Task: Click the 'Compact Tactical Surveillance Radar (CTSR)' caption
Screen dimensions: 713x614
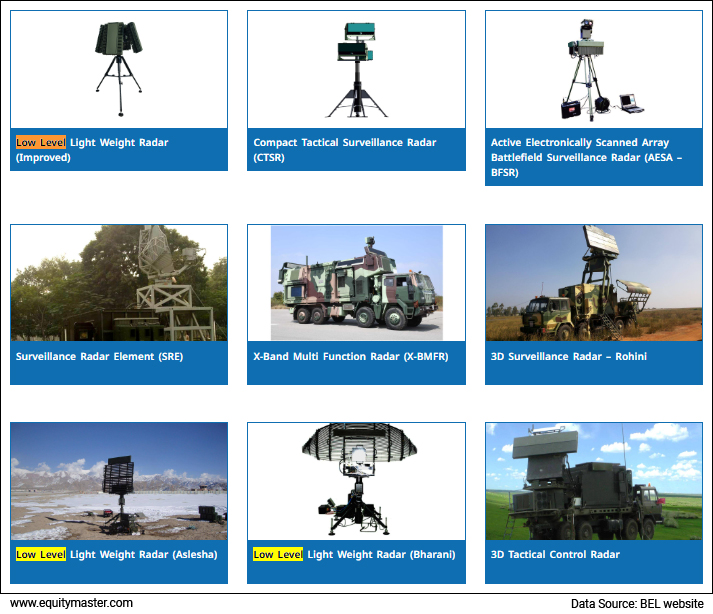Action: (x=345, y=150)
